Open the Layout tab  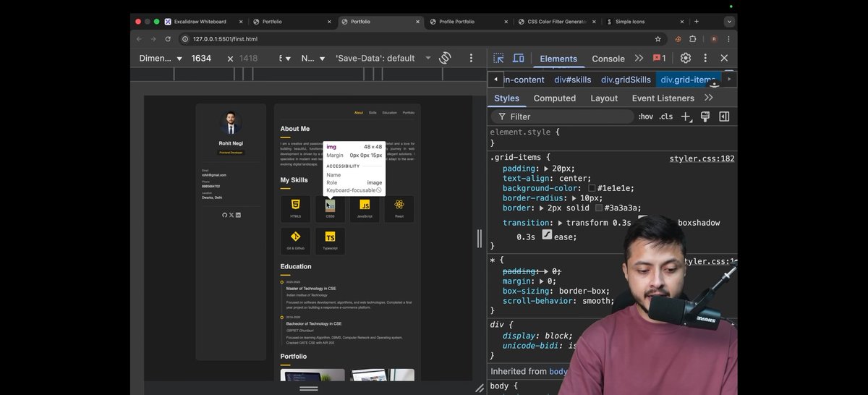604,98
